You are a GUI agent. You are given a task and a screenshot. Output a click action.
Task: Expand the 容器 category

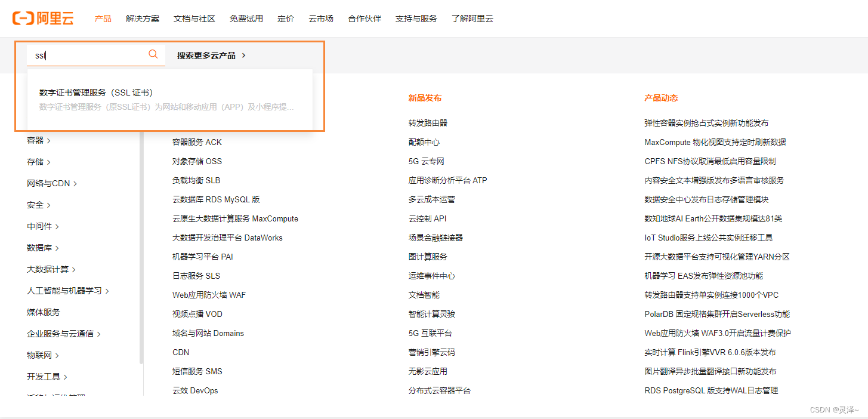tap(39, 140)
